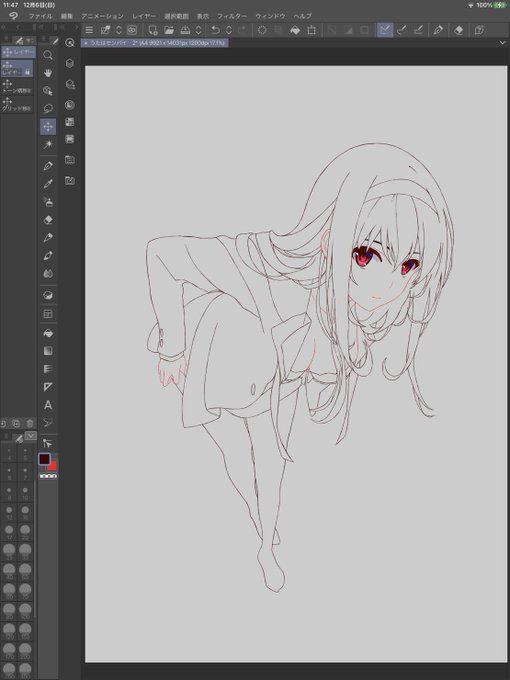Select the Correct Line arrow tool
Screen dimensions: 510x680
pyautogui.click(x=48, y=443)
